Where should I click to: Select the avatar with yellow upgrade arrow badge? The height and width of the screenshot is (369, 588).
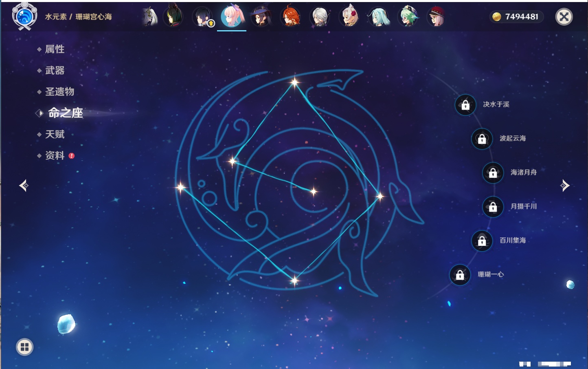(202, 17)
